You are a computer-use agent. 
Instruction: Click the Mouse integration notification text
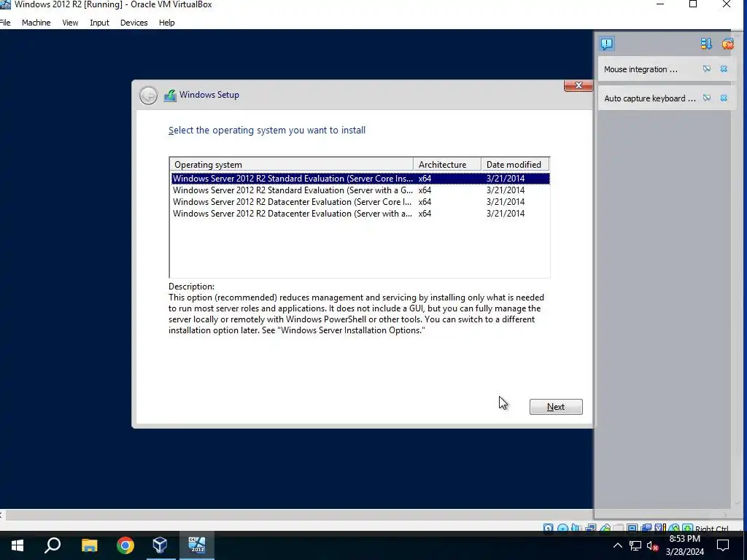640,69
